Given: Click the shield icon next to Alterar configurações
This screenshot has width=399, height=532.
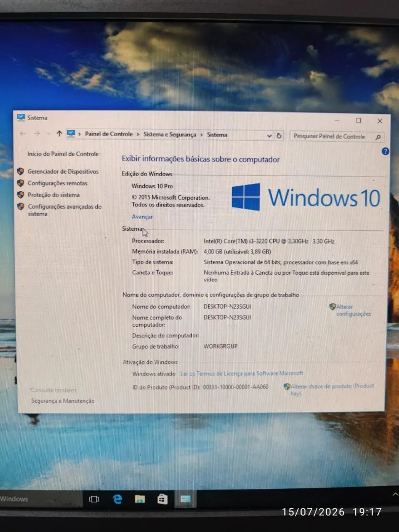Looking at the screenshot, I should pos(332,307).
